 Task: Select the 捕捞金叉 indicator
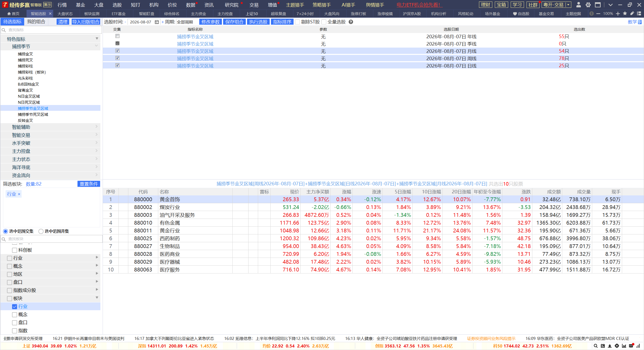coord(25,54)
